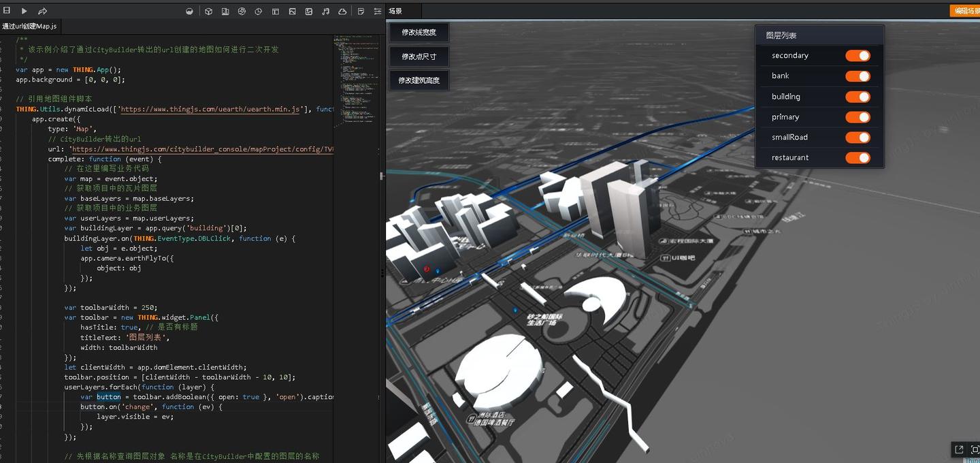This screenshot has width=980, height=463.
Task: Toggle off the building layer
Action: [858, 96]
